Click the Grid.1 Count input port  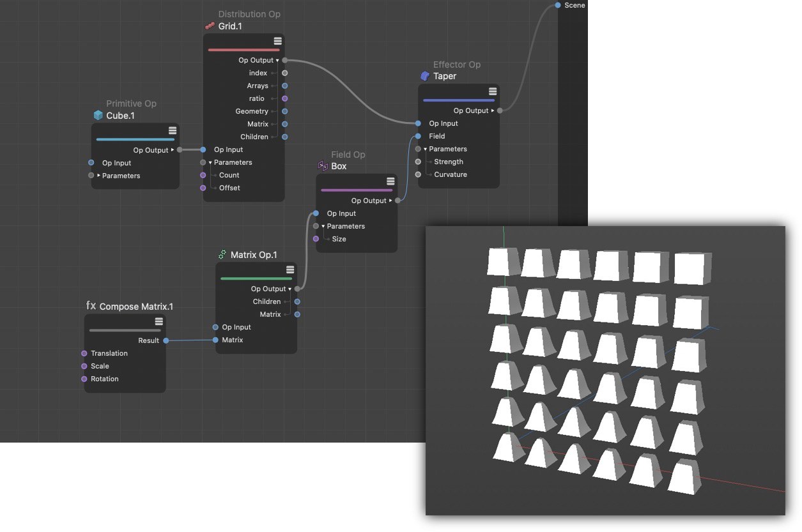(203, 175)
